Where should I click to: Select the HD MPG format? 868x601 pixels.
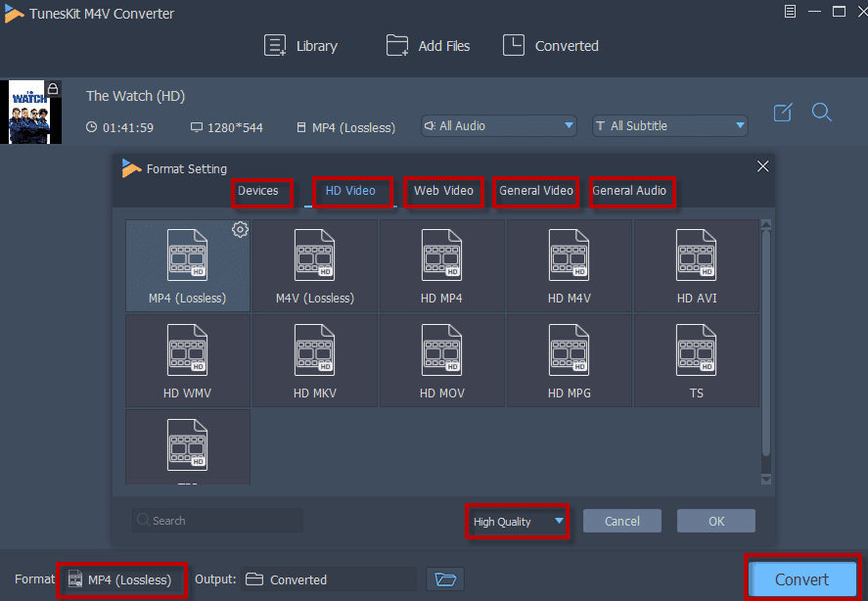(570, 360)
